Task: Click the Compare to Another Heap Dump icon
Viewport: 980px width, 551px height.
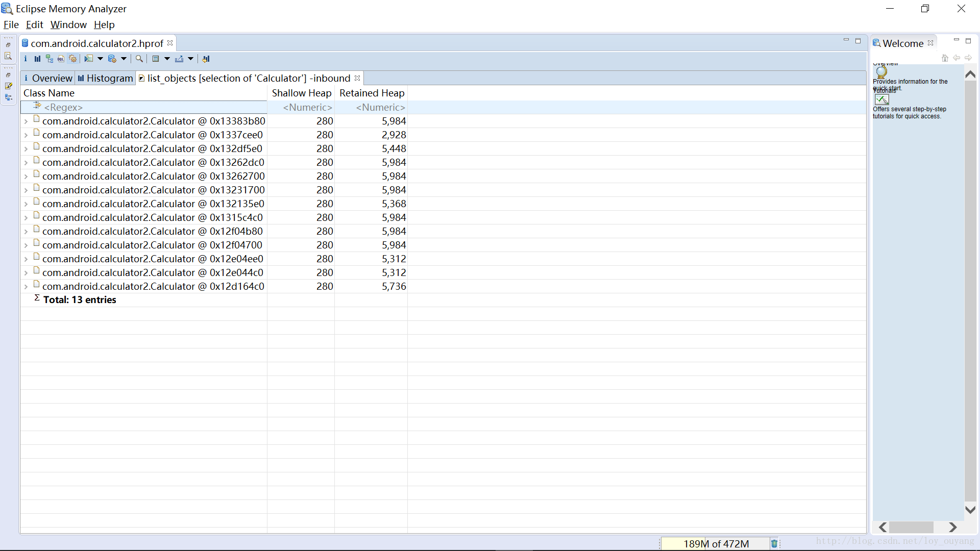Action: click(206, 59)
